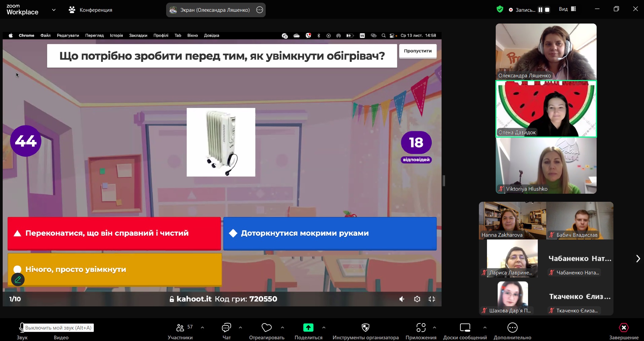Image resolution: width=644 pixels, height=341 pixels.
Task: Open the Zoom Workplace dropdown chevron
Action: (54, 10)
